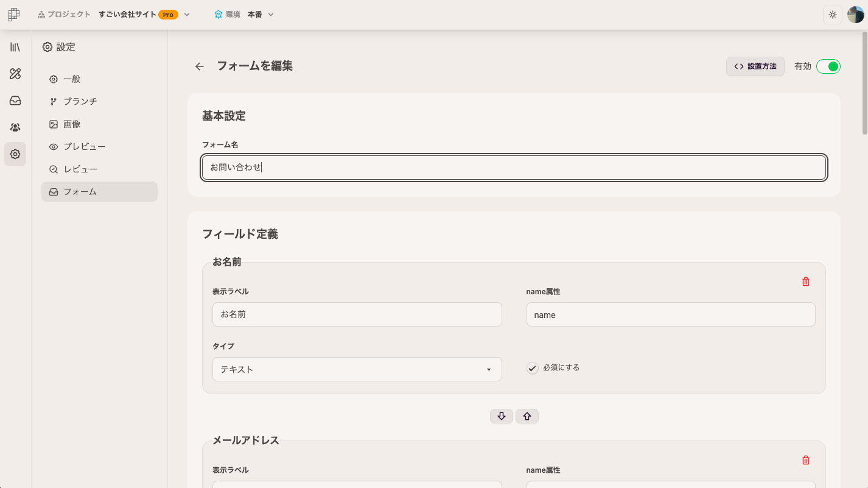Open the members icon in left rail

point(15,127)
